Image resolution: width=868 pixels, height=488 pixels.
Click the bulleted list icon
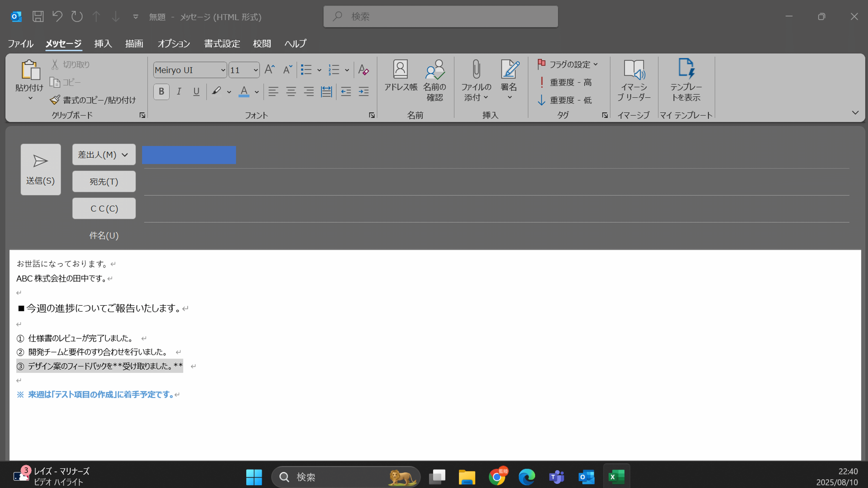point(306,70)
